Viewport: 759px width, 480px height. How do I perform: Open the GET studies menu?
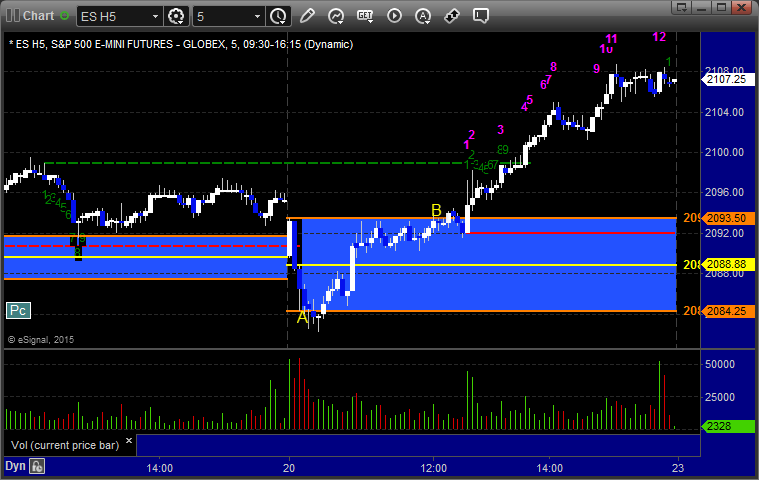(x=365, y=16)
